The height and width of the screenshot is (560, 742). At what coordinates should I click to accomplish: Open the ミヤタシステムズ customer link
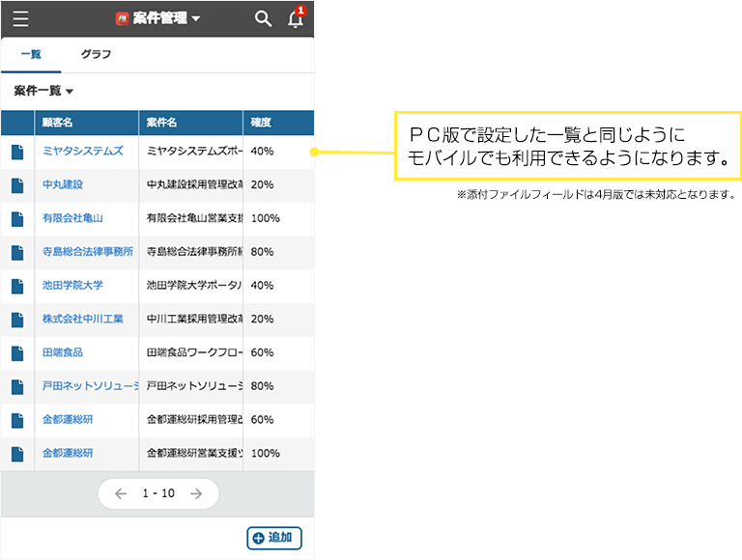coord(83,151)
